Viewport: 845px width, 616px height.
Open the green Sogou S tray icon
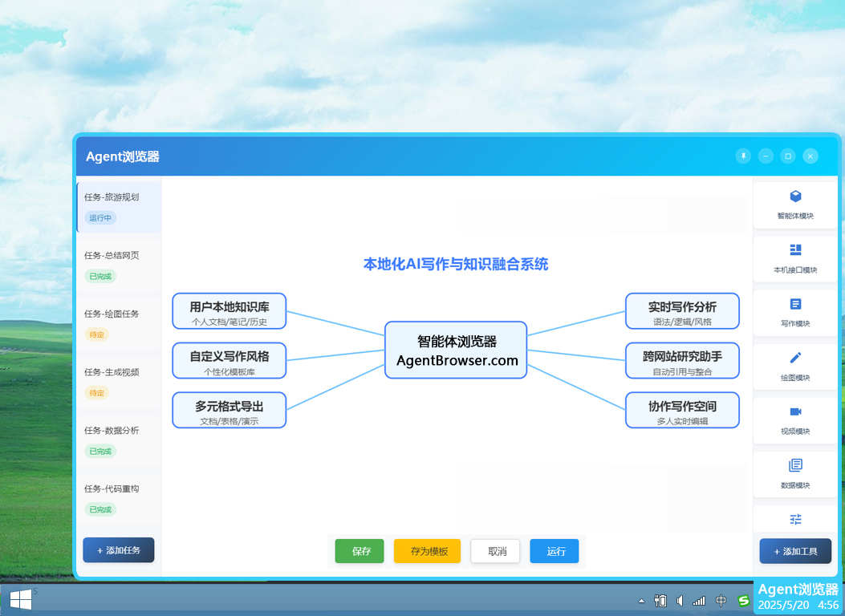(x=744, y=601)
